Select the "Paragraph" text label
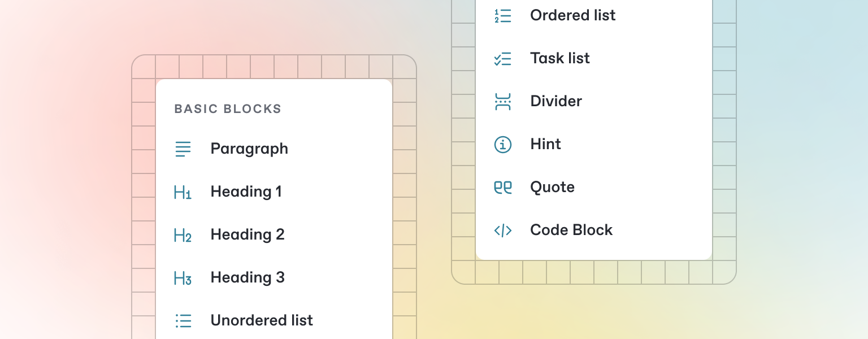Viewport: 868px width, 339px height. click(x=249, y=149)
